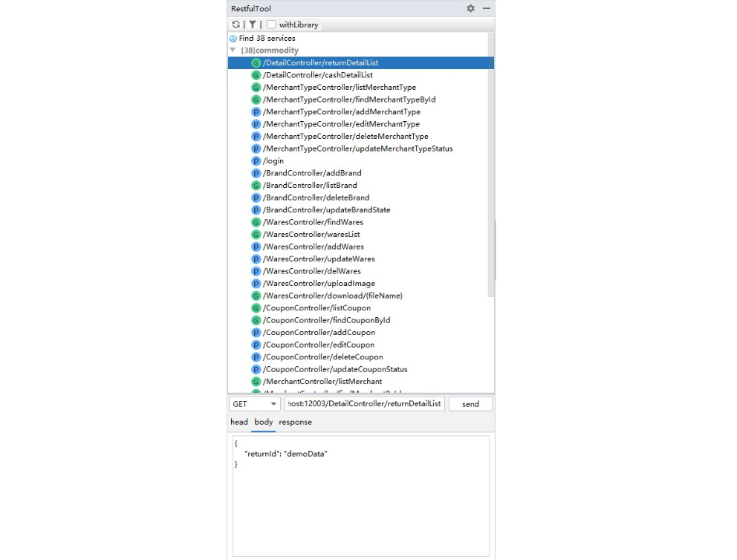Switch to the response tab
737x560 pixels.
(x=295, y=422)
